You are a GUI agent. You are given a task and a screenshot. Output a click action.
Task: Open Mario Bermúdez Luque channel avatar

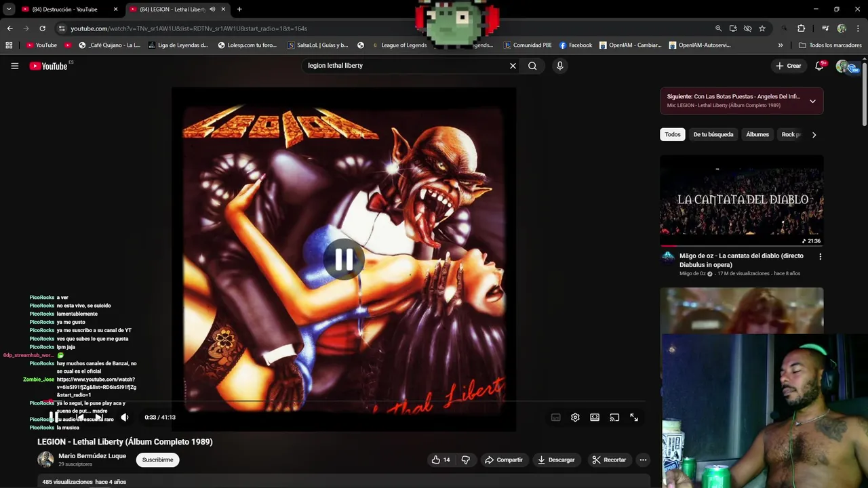(45, 460)
